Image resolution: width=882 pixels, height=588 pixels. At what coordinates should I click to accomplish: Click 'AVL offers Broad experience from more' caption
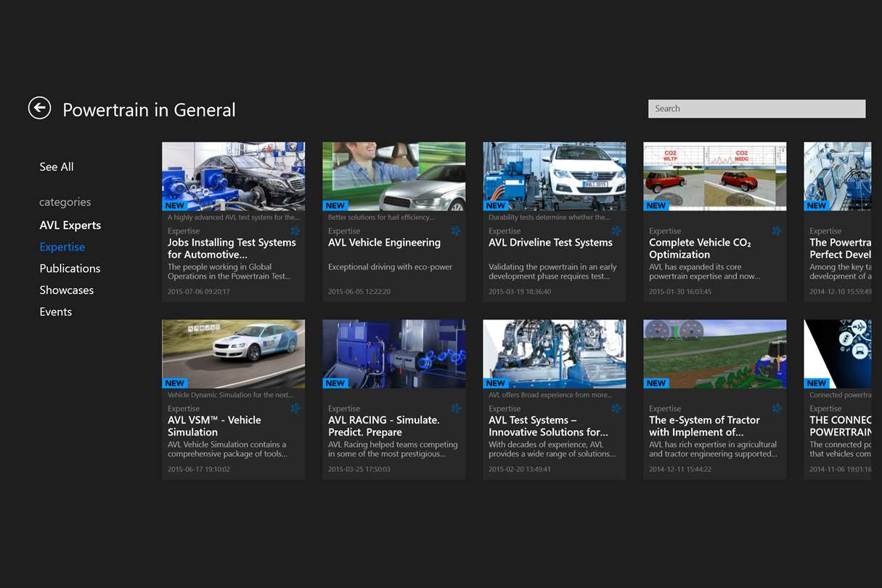pos(550,395)
